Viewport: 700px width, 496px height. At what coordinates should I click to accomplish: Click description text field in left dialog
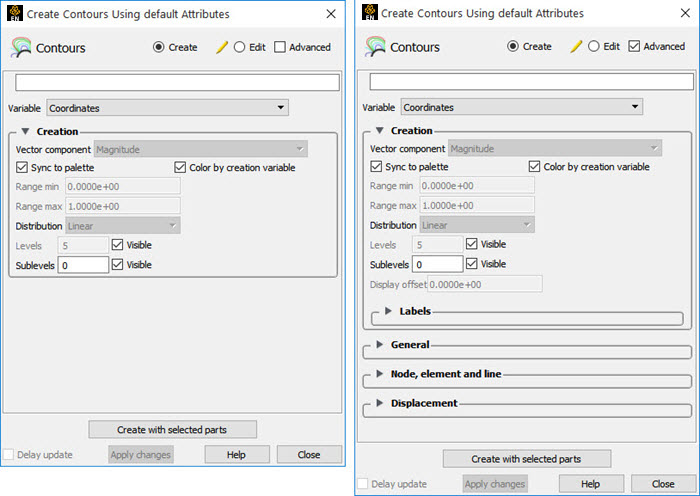pyautogui.click(x=177, y=82)
